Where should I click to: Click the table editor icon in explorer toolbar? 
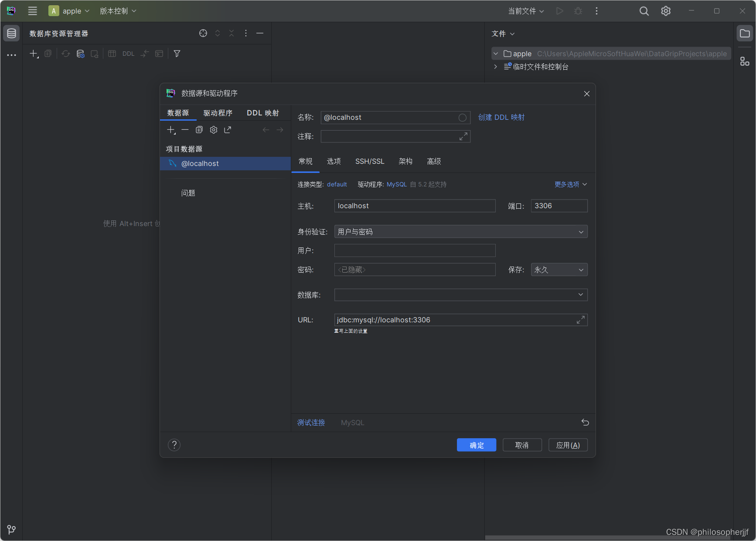[112, 54]
